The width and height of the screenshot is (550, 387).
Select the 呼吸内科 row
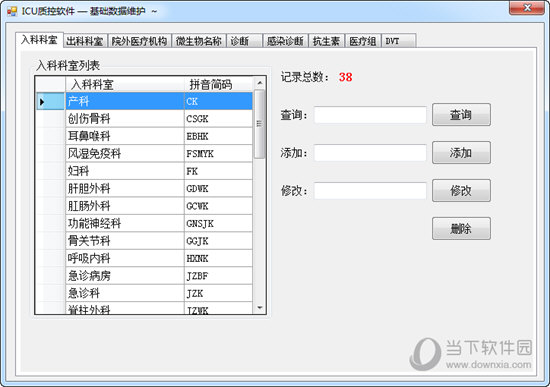click(144, 258)
